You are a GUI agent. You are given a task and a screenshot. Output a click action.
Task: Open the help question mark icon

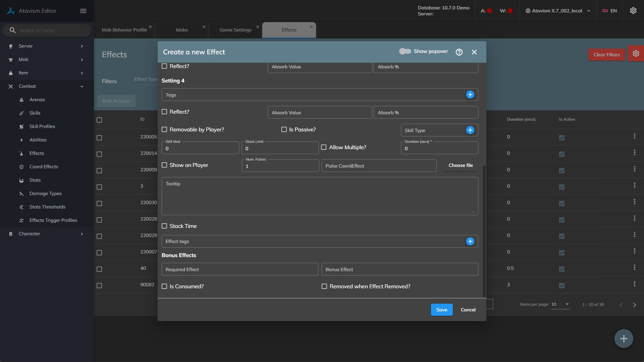[x=459, y=52]
